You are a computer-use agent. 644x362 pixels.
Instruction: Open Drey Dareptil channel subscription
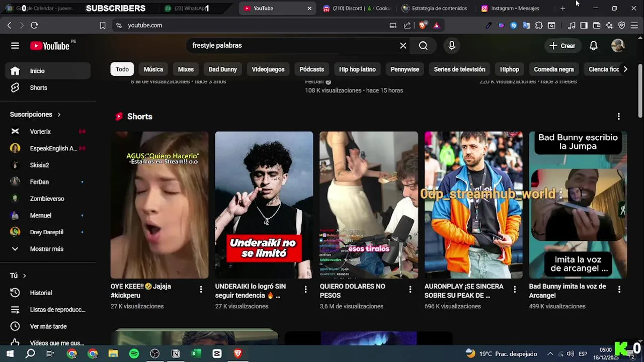tap(48, 232)
